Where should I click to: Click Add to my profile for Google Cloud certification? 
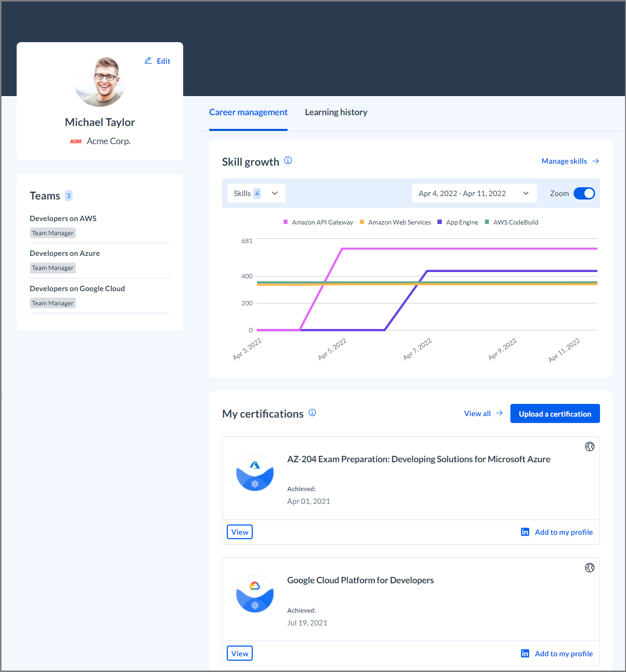pos(564,653)
